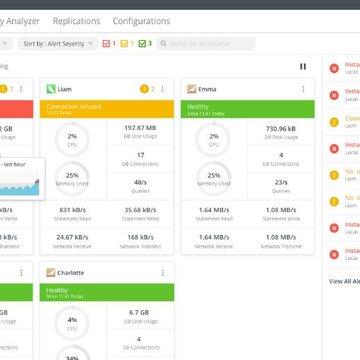
Task: Click Emma's 25% Memory Used gauge
Action: pos(214,179)
